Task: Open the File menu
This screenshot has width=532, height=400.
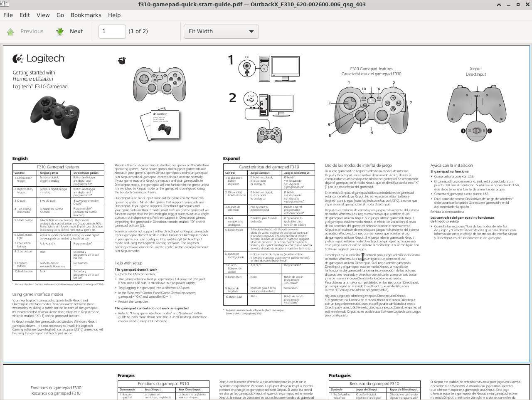Action: pos(8,15)
